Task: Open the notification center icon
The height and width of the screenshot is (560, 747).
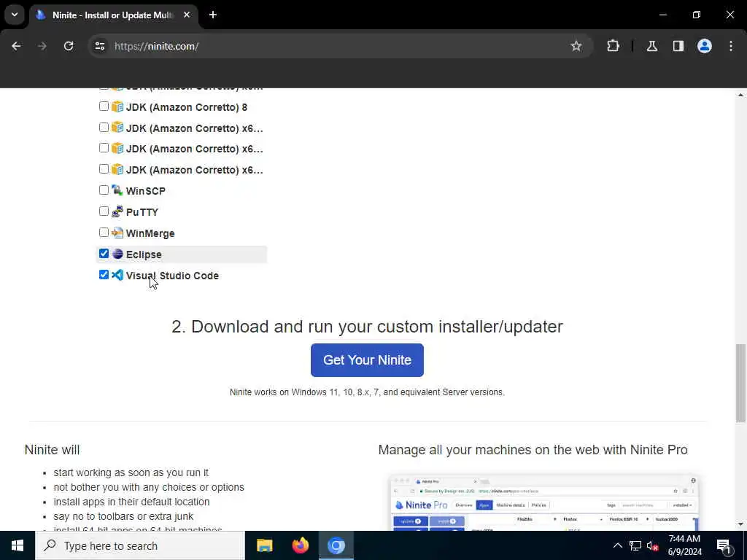Action: click(724, 545)
